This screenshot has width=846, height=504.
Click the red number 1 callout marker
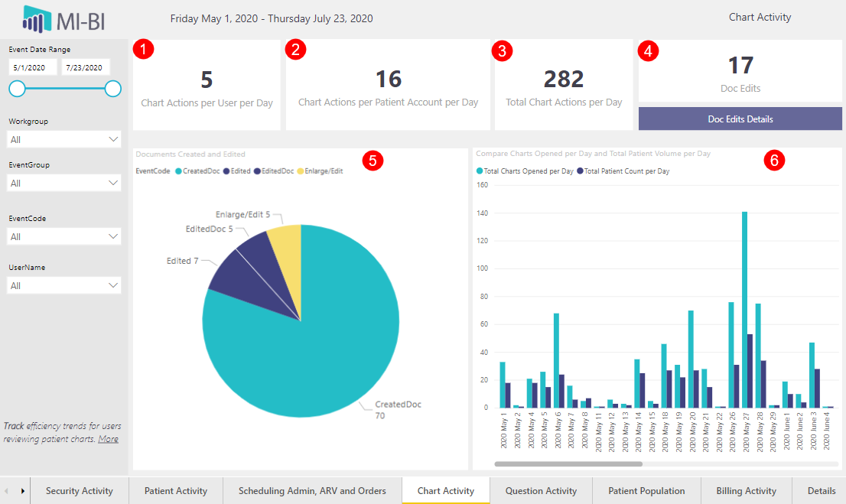pos(143,50)
